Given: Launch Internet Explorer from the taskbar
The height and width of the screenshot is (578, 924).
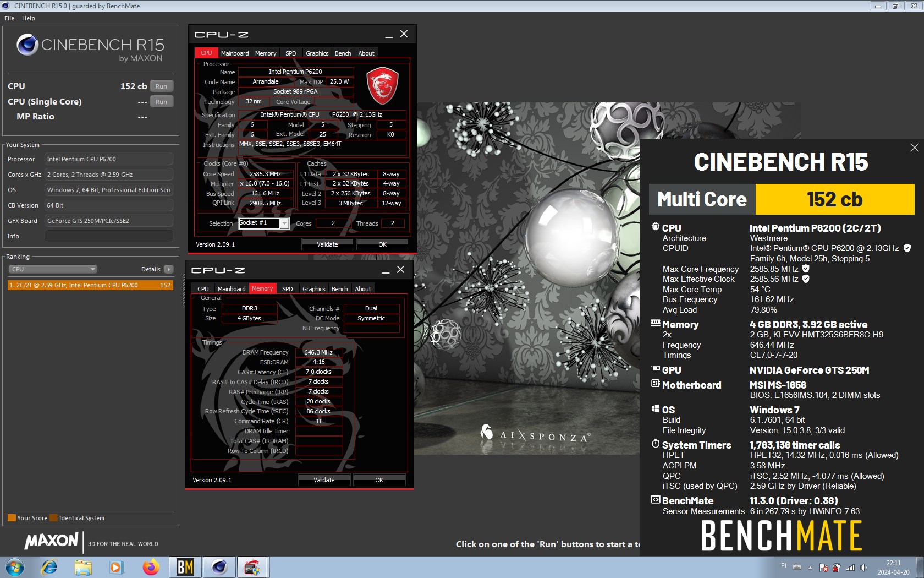Looking at the screenshot, I should click(50, 567).
